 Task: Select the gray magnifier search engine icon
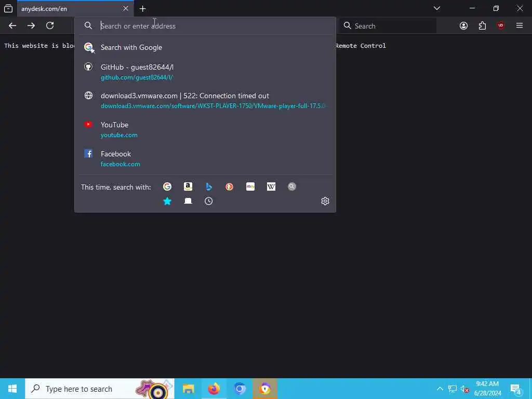[292, 187]
